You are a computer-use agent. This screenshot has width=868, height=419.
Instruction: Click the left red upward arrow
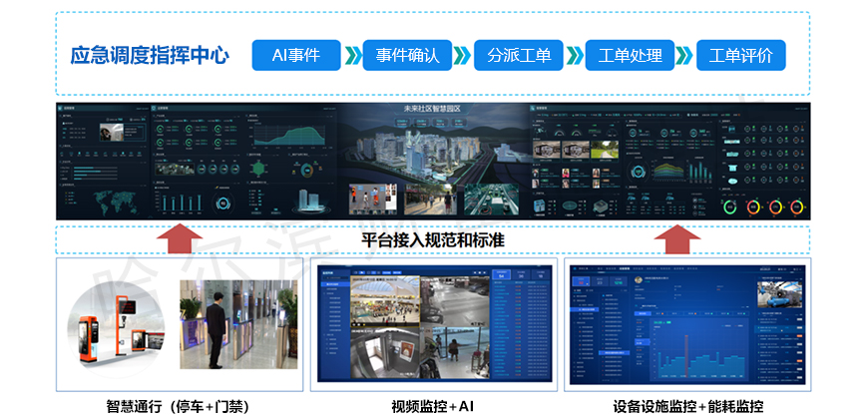[180, 240]
